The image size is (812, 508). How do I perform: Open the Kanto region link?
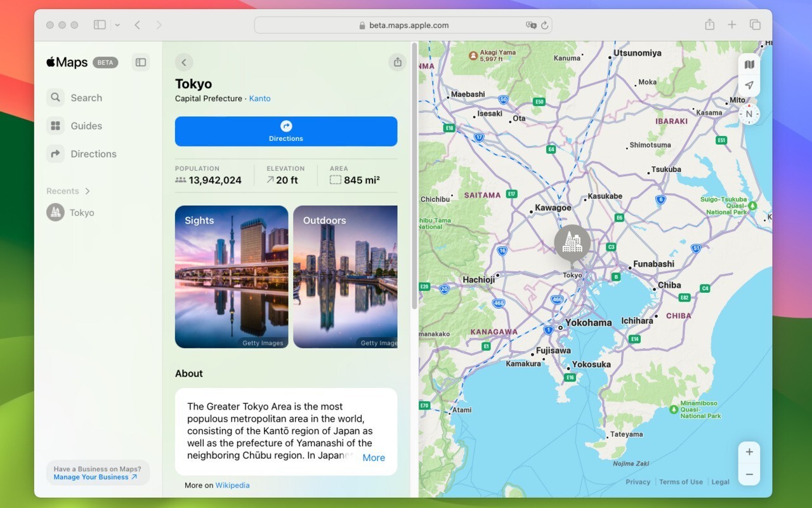[259, 98]
